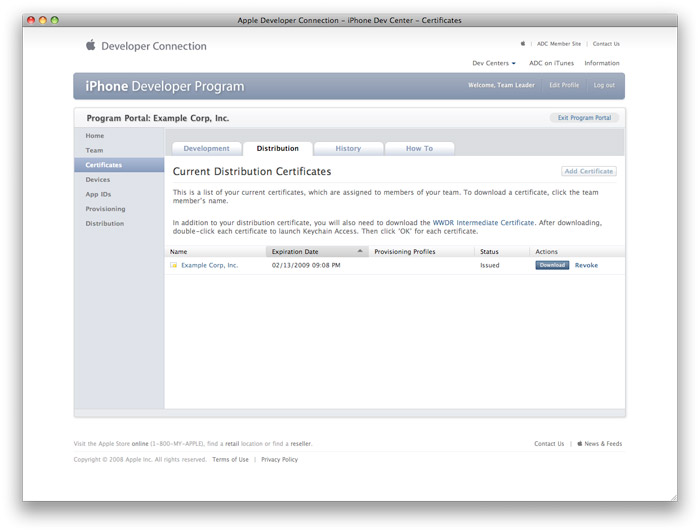Click the Provisioning Profiles column header
700x532 pixels.
(x=421, y=252)
